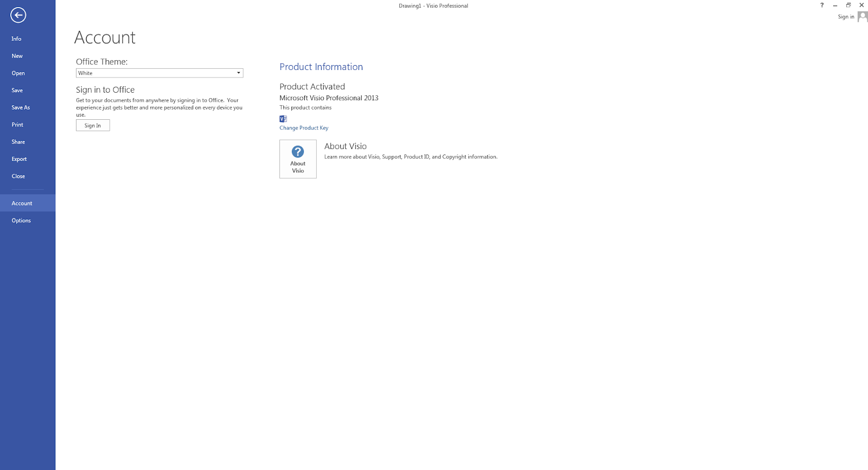Click the 'Office Theme:' label
The height and width of the screenshot is (470, 868).
[x=101, y=62]
